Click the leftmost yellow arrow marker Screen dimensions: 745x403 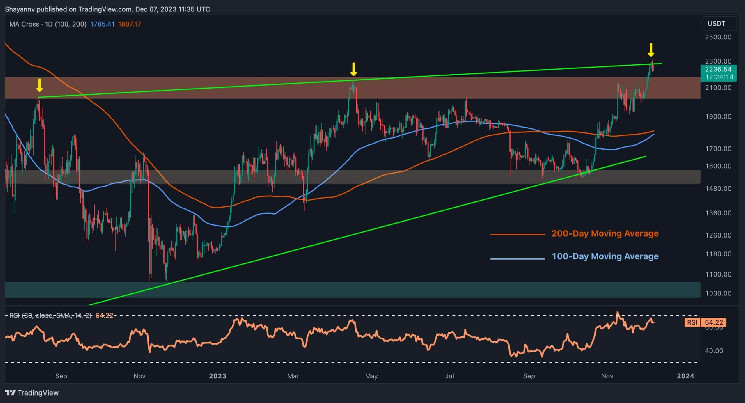point(39,86)
